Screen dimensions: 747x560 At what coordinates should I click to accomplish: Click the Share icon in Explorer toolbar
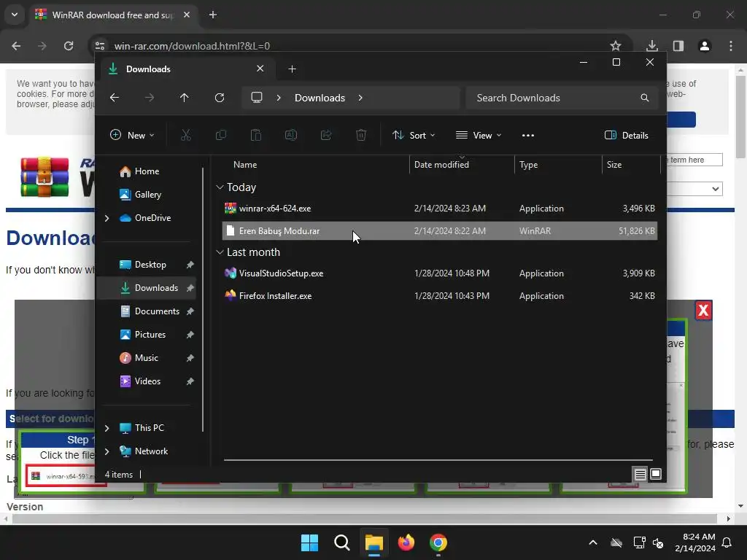point(326,135)
